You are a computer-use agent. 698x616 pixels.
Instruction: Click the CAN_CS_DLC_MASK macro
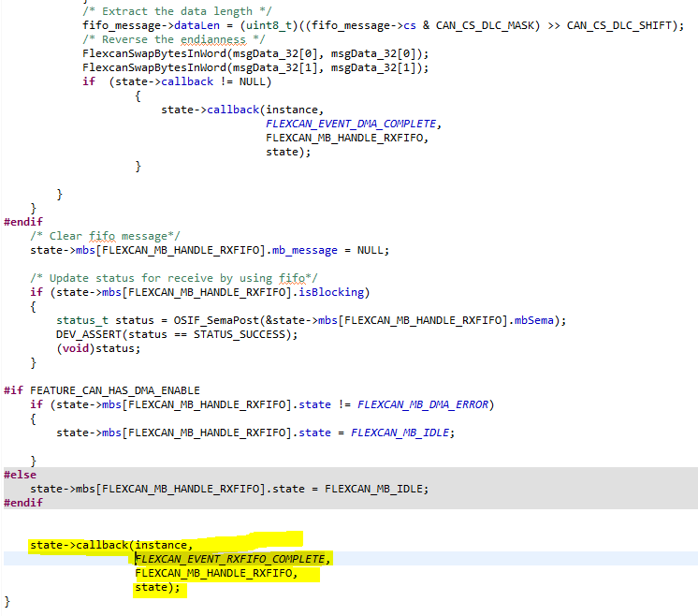click(x=485, y=25)
